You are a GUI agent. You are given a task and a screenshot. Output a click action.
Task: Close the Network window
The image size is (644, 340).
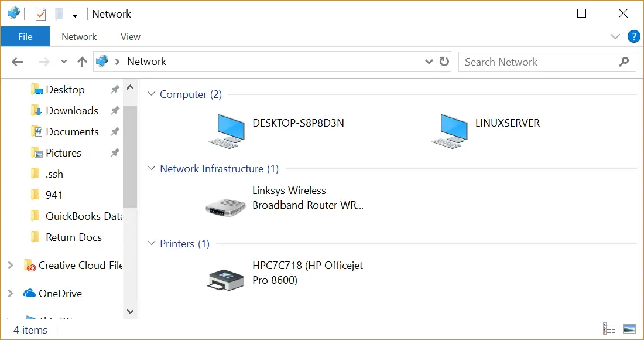point(623,13)
